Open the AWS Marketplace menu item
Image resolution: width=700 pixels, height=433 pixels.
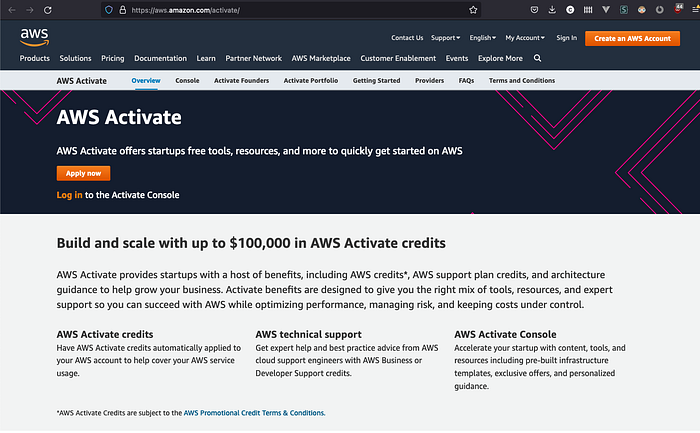321,58
